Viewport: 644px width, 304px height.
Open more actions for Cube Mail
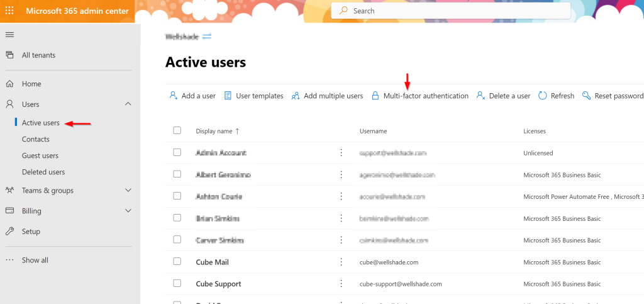[341, 262]
